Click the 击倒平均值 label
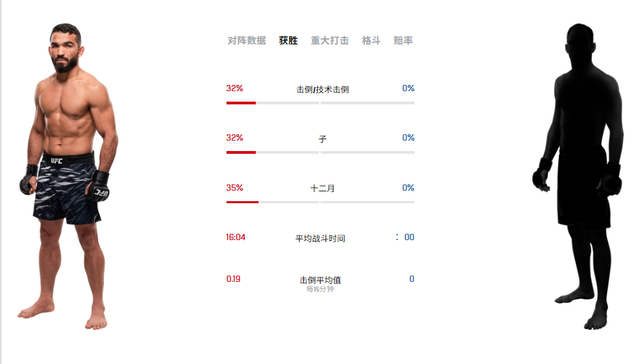This screenshot has height=364, width=637. click(x=320, y=280)
